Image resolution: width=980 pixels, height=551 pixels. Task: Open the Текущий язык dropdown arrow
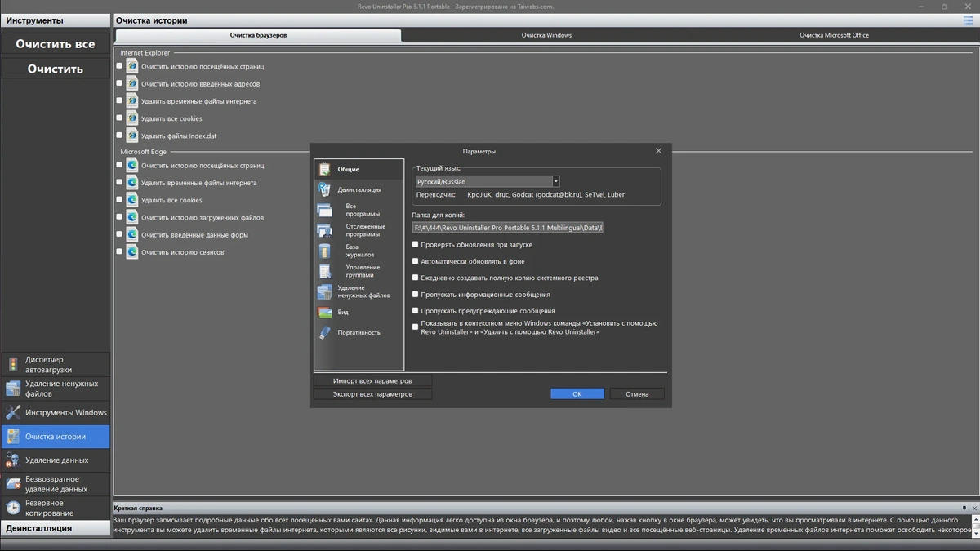556,181
